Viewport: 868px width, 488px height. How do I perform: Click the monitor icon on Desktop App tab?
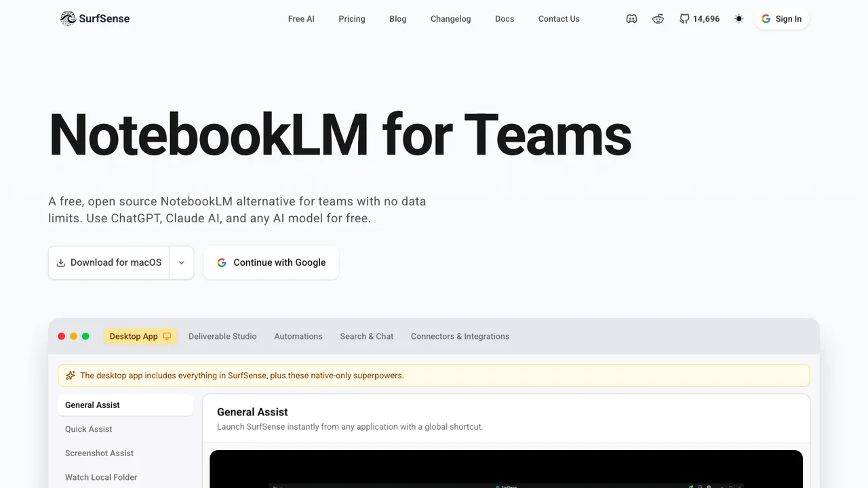tap(167, 336)
